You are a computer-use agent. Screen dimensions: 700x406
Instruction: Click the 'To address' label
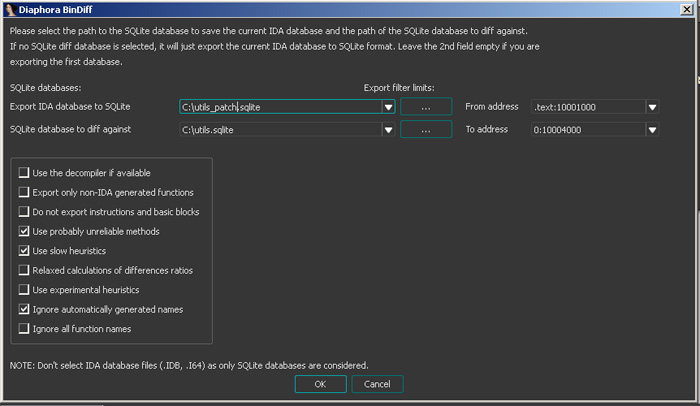487,129
